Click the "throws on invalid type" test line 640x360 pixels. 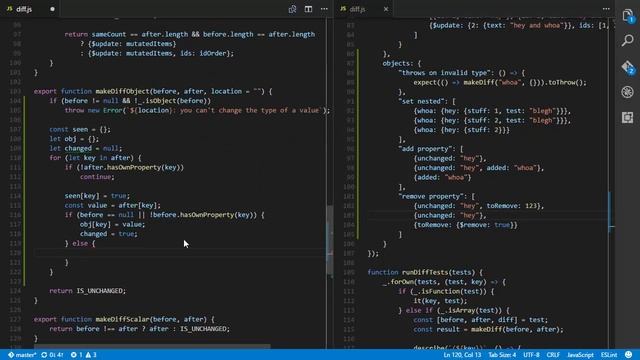click(x=462, y=73)
